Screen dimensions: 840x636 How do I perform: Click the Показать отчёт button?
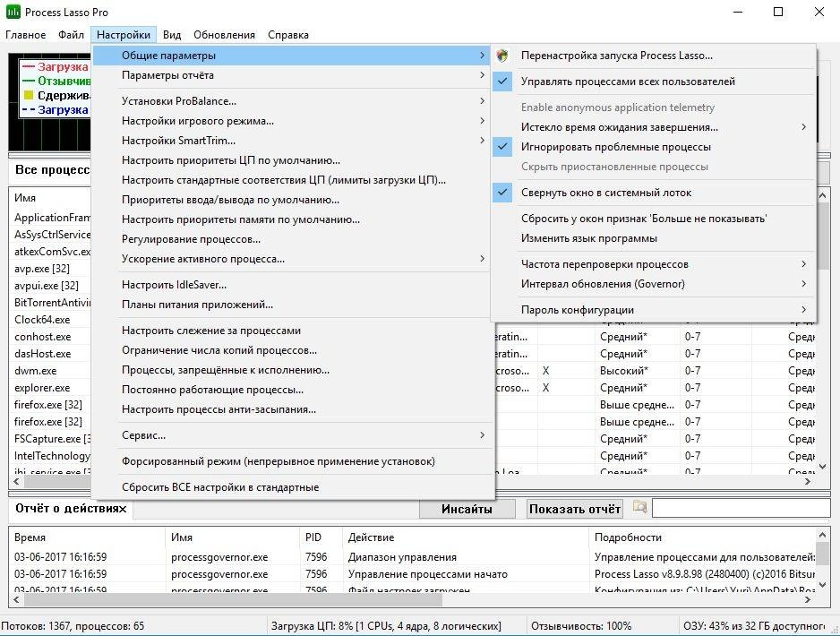point(574,509)
